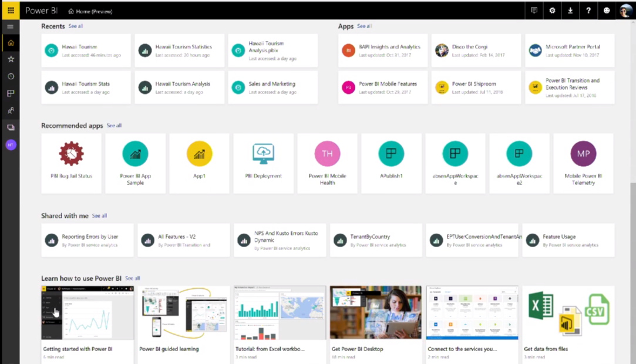
Task: Click See all next to Apps
Action: pyautogui.click(x=364, y=26)
